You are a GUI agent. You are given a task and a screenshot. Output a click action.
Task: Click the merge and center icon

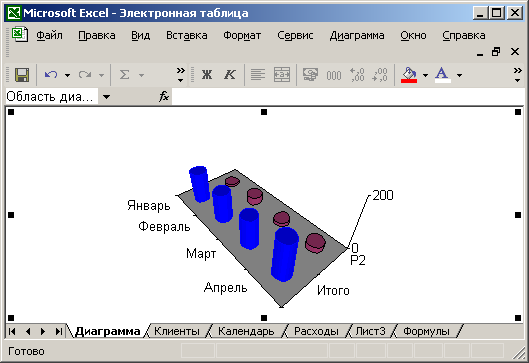(x=282, y=75)
